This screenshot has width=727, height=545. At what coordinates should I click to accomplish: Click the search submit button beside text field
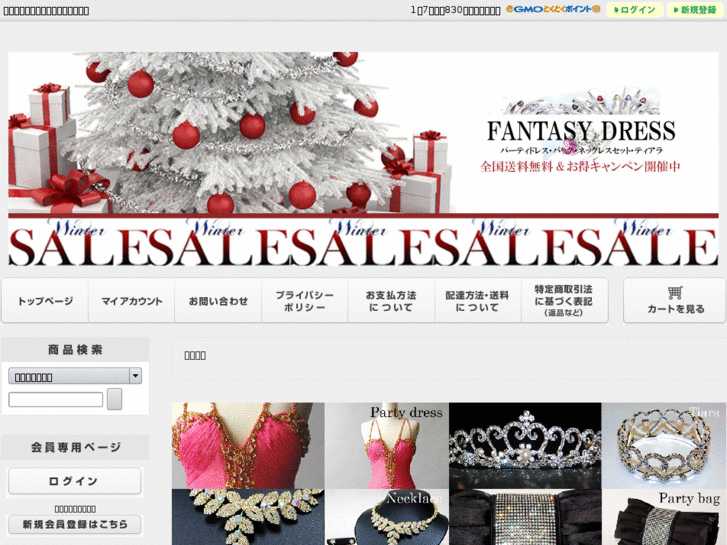[x=115, y=399]
